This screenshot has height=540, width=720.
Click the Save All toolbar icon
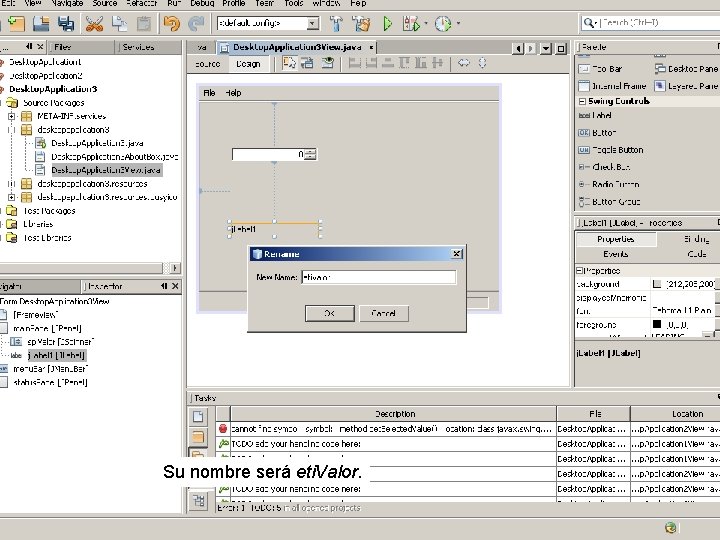tap(66, 24)
